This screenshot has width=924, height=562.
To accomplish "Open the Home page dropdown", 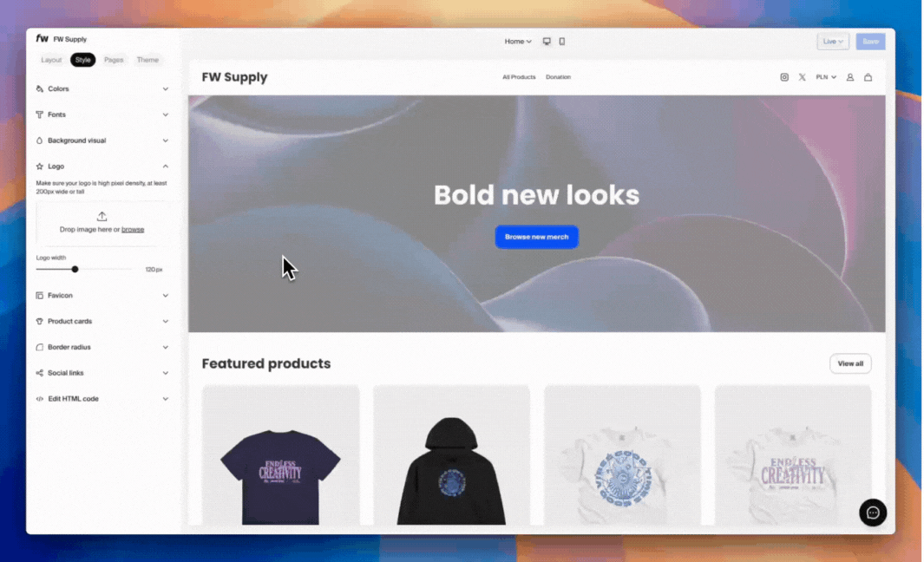I will point(518,42).
